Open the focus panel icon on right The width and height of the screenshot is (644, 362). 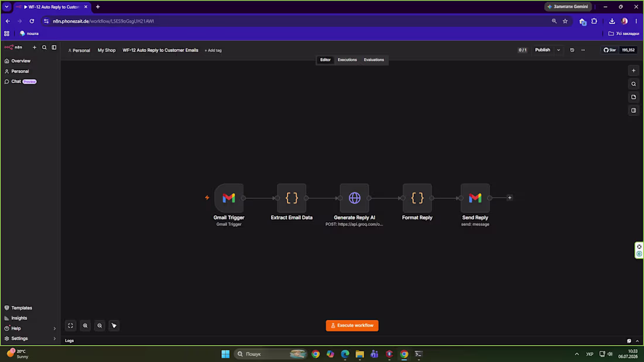[x=633, y=111]
